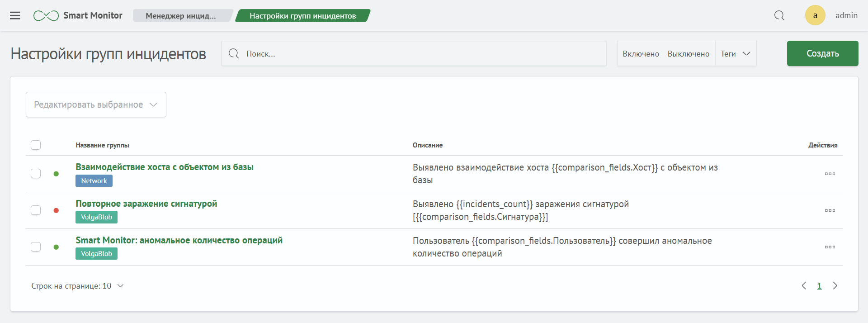Expand the Теги filter dropdown
The height and width of the screenshot is (323, 868).
pos(736,54)
